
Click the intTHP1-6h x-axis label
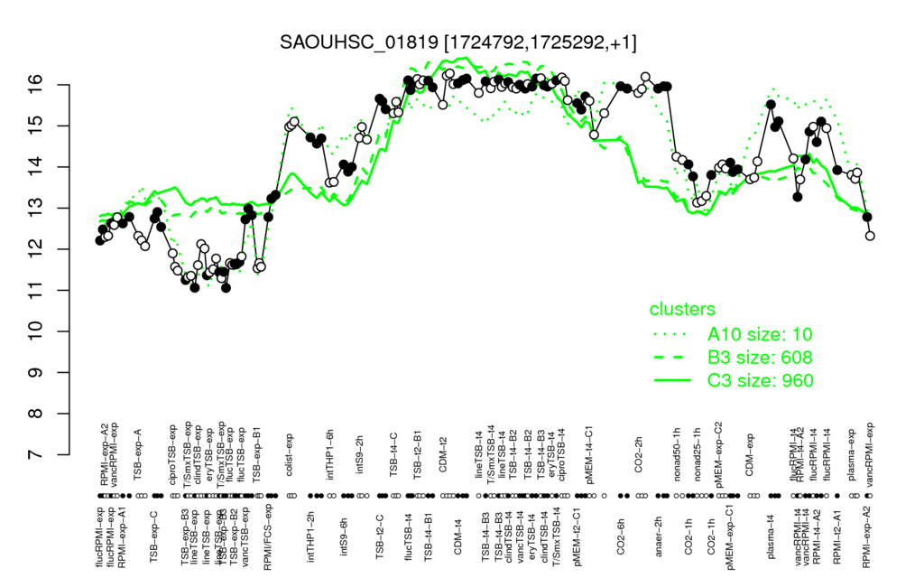point(330,453)
